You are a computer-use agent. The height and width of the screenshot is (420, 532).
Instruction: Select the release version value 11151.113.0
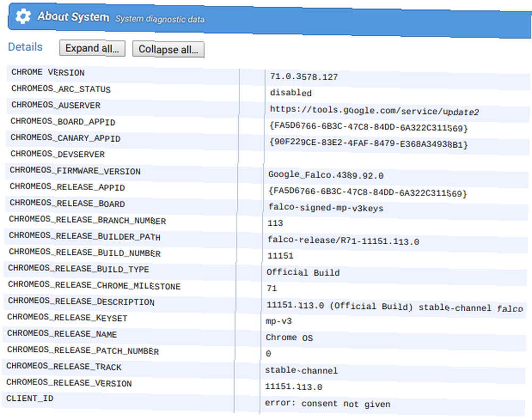[x=294, y=386]
